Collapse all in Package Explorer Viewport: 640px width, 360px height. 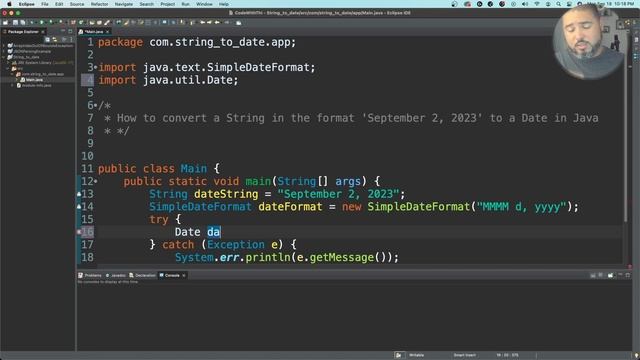[48, 40]
